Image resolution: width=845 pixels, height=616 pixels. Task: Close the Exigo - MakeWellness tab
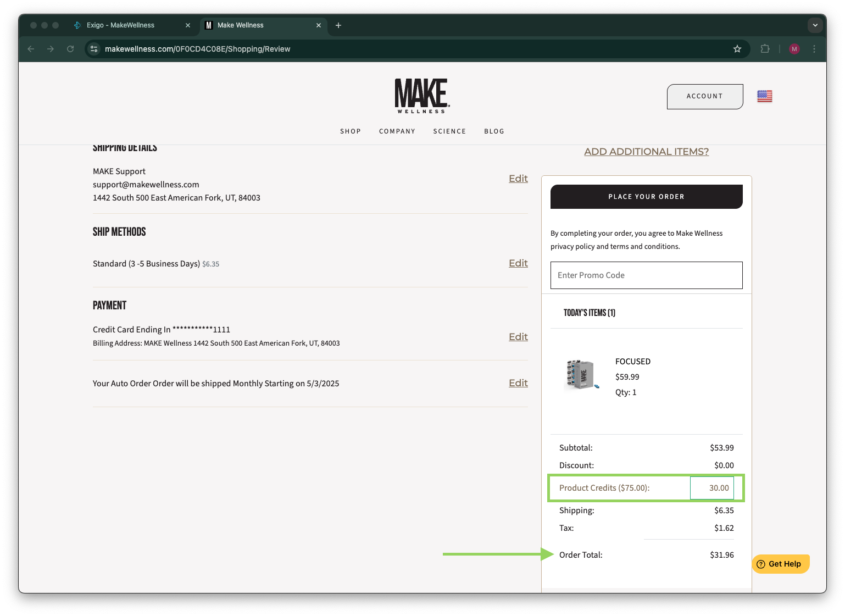pos(188,25)
